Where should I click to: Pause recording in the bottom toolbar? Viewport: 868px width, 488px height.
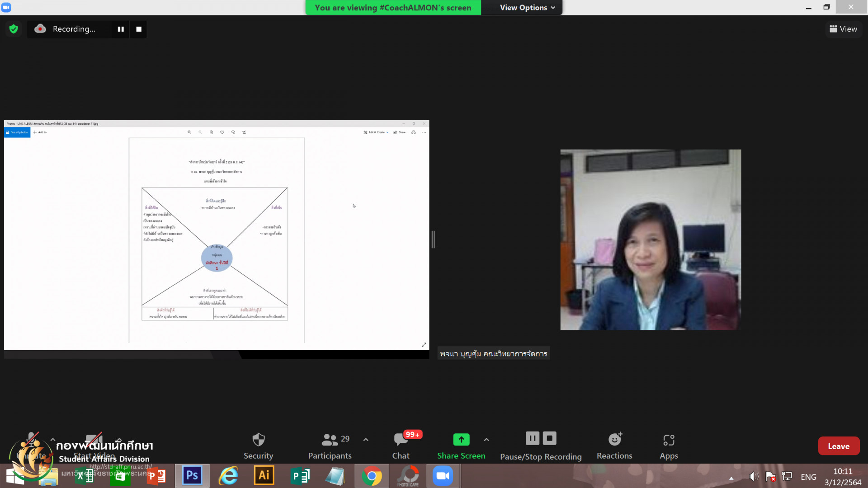[x=533, y=438]
